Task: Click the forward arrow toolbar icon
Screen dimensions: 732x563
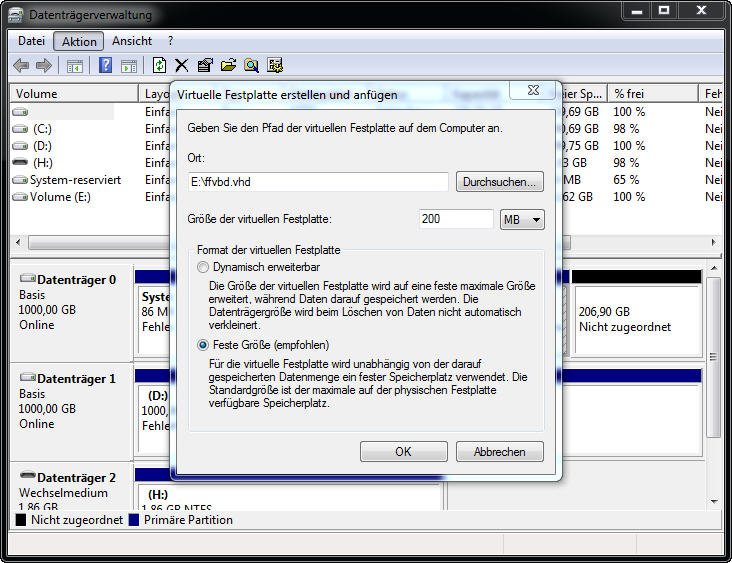Action: (44, 66)
